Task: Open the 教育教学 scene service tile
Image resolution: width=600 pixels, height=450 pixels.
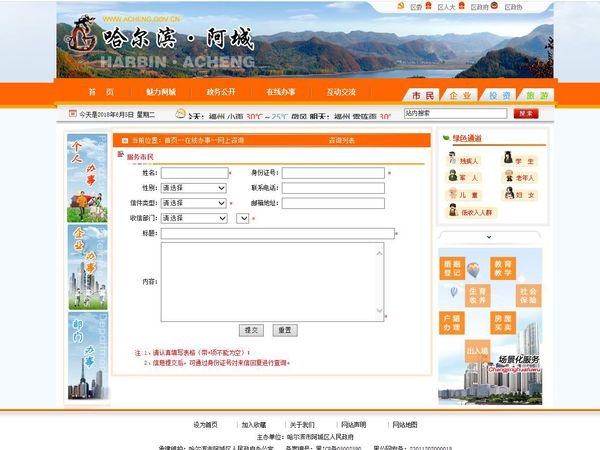Action: [503, 268]
